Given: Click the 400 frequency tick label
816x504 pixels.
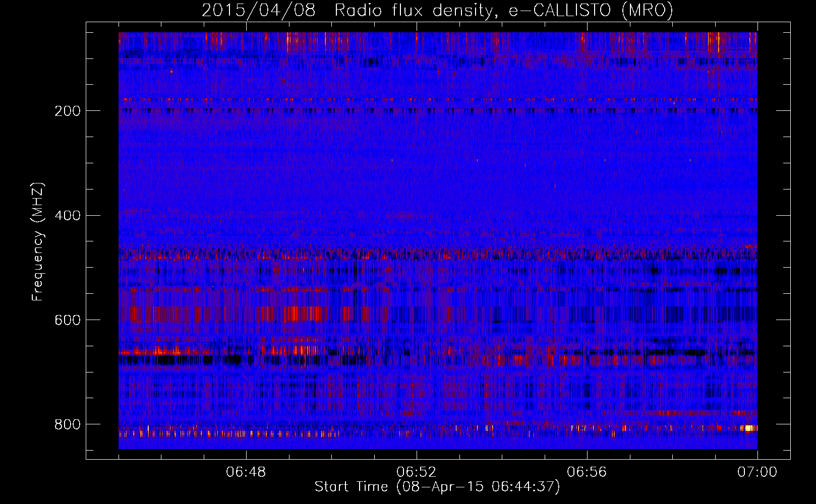Looking at the screenshot, I should coord(68,216).
